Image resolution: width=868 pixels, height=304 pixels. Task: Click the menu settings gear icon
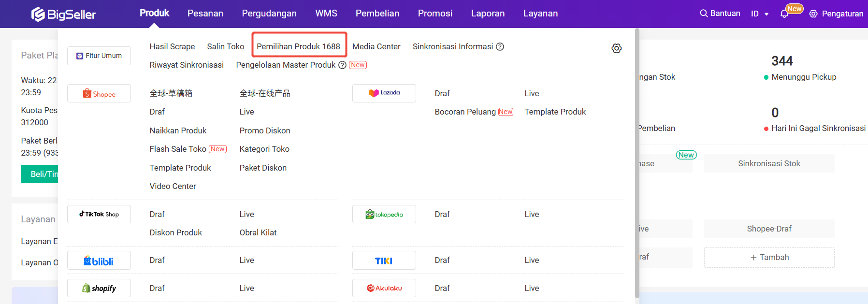616,48
